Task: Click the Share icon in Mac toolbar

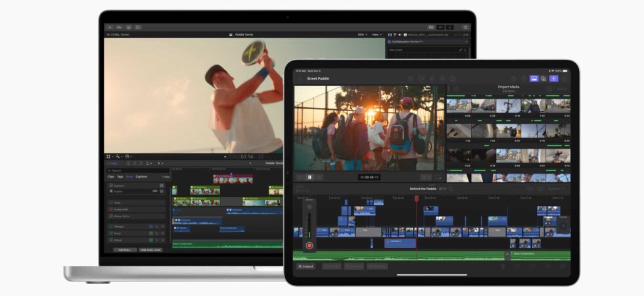Action: [465, 27]
